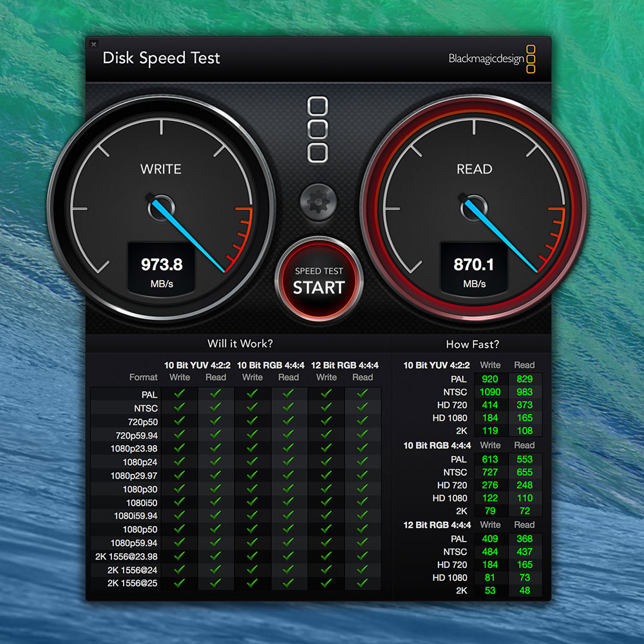Close the Disk Speed Test window
Image resolution: width=644 pixels, height=644 pixels.
93,44
